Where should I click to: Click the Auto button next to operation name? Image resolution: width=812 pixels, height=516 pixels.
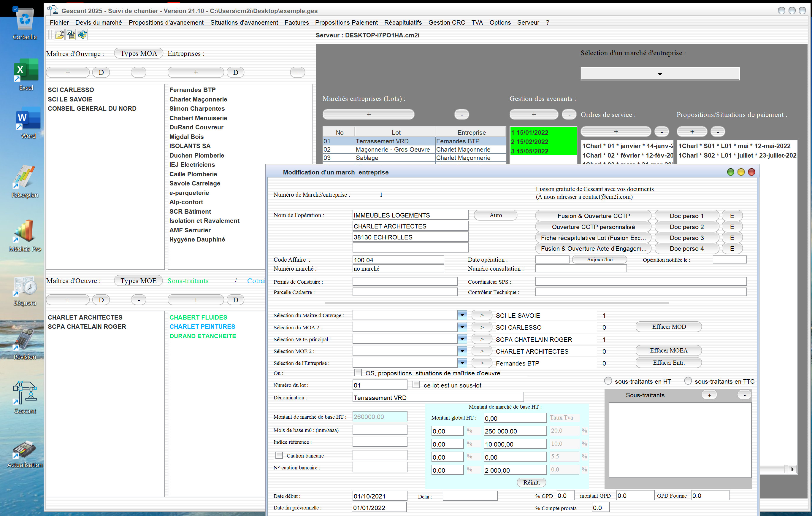(495, 215)
